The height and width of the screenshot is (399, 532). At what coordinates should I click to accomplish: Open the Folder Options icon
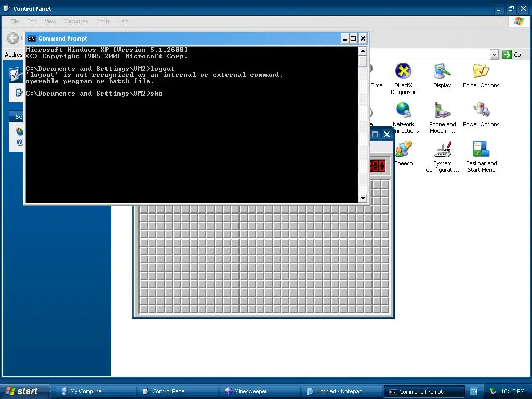point(481,76)
